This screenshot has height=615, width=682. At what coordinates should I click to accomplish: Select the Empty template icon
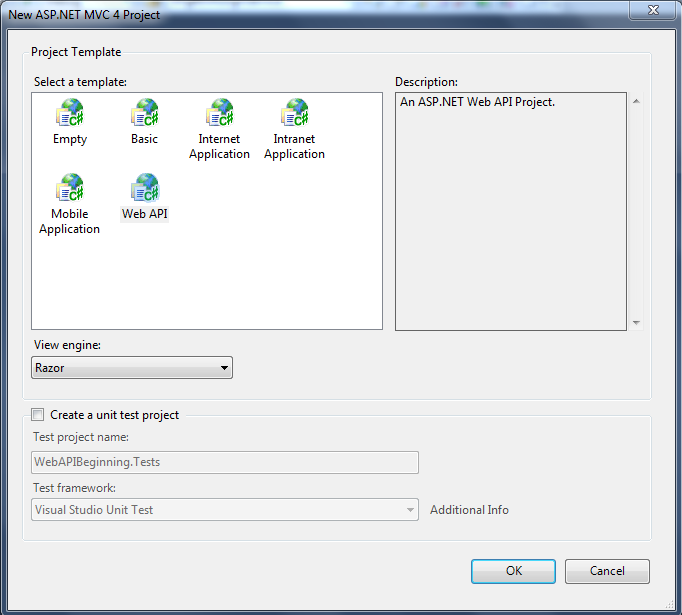point(70,112)
